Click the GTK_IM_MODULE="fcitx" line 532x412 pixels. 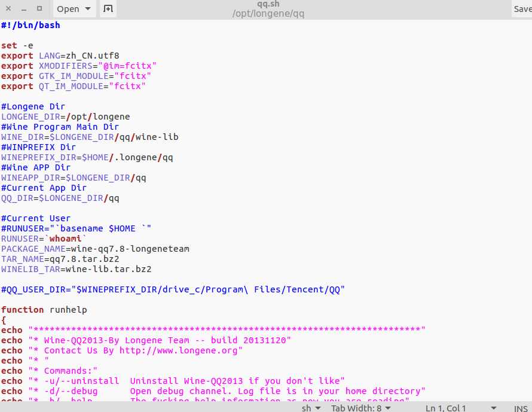76,76
